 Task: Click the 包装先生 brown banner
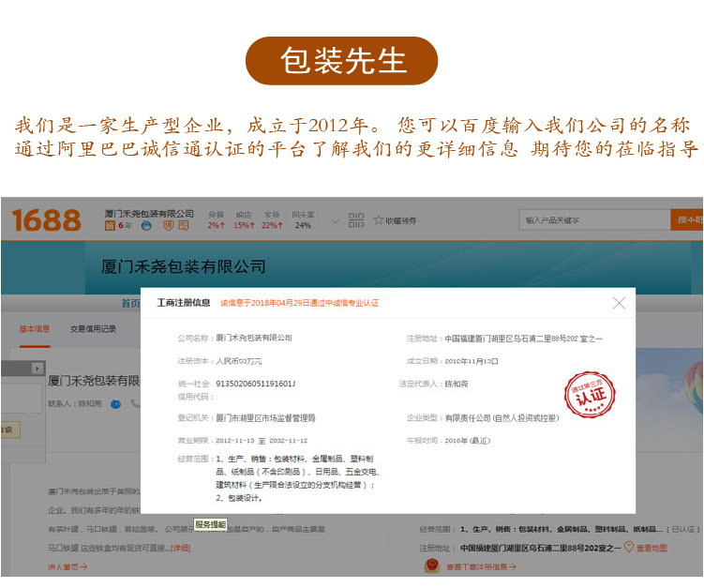coord(341,61)
